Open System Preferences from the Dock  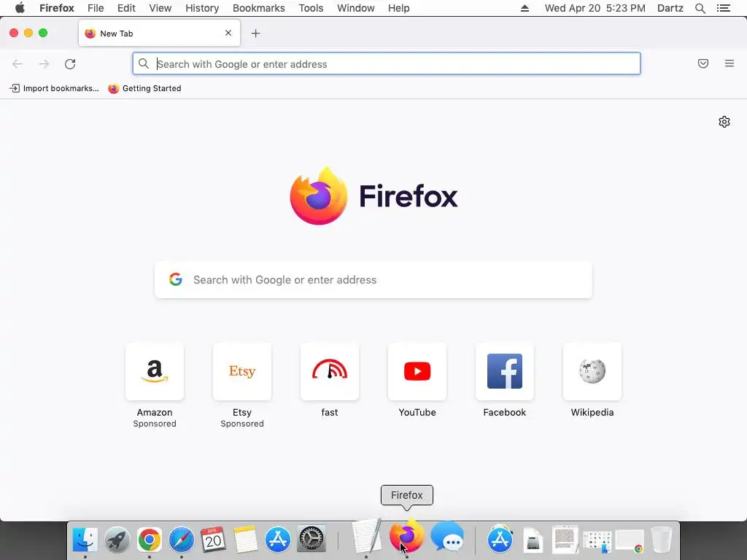[x=311, y=540]
